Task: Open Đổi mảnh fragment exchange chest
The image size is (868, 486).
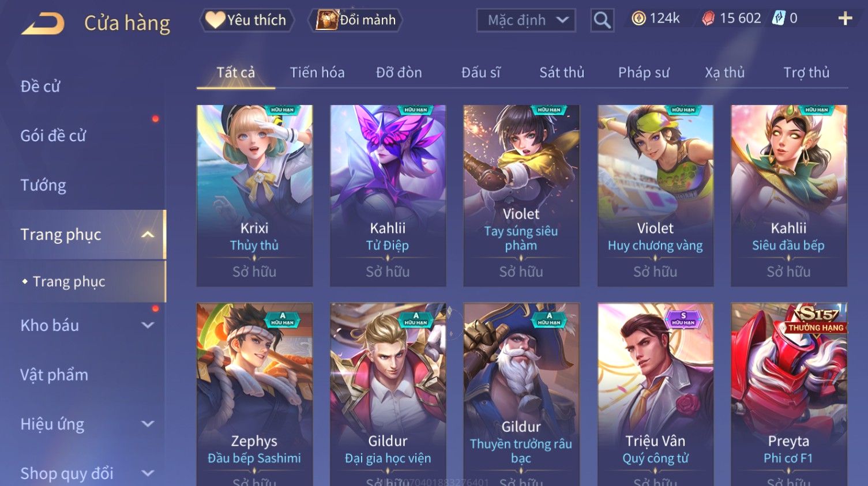Action: pos(356,20)
